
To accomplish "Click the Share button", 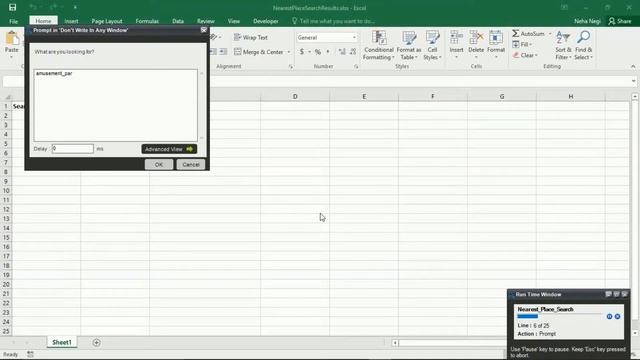I will [620, 21].
